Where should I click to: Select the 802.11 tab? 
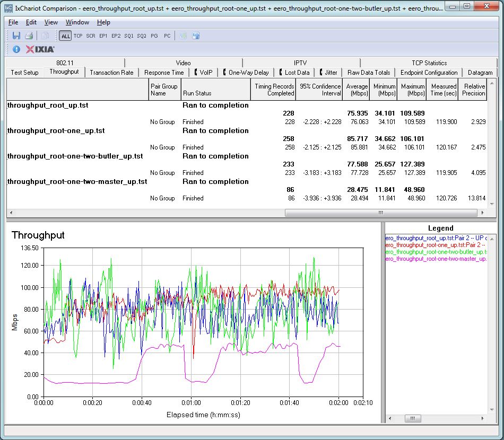(x=65, y=63)
